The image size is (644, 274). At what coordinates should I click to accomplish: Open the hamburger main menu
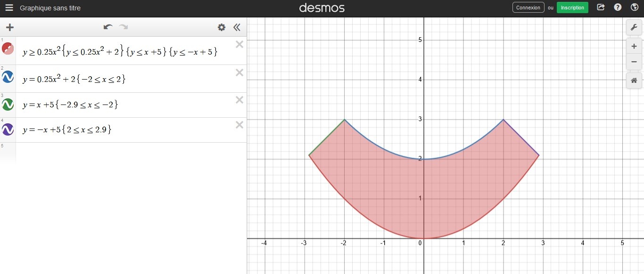(x=9, y=8)
